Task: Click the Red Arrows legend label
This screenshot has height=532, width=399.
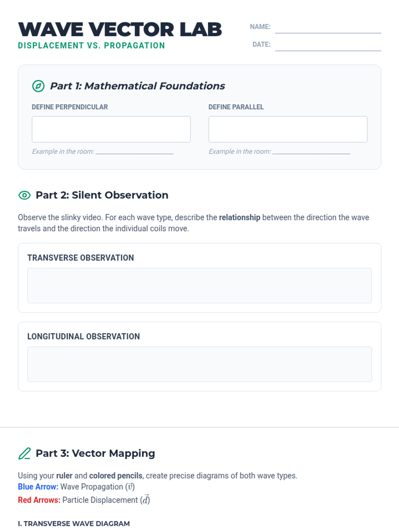Action: point(39,500)
